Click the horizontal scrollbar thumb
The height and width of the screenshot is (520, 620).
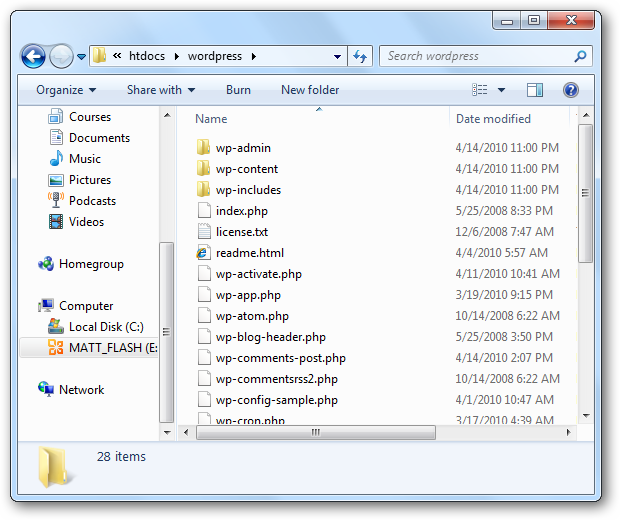tap(316, 432)
